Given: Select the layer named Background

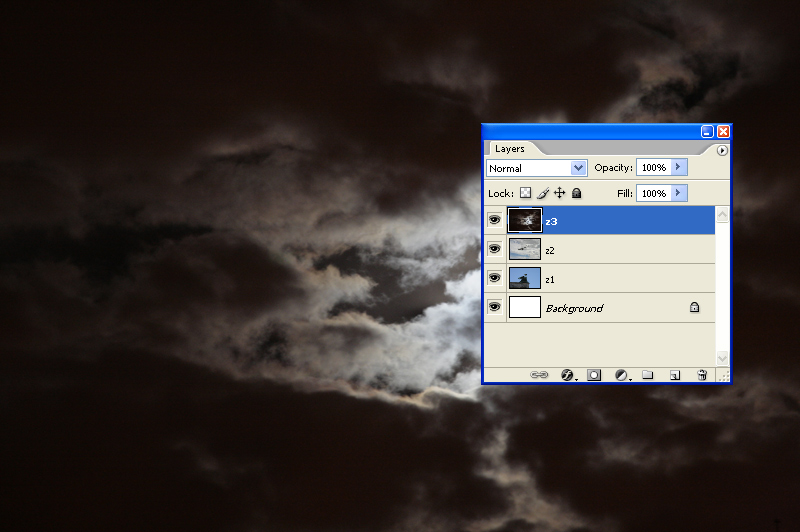Looking at the screenshot, I should click(599, 308).
